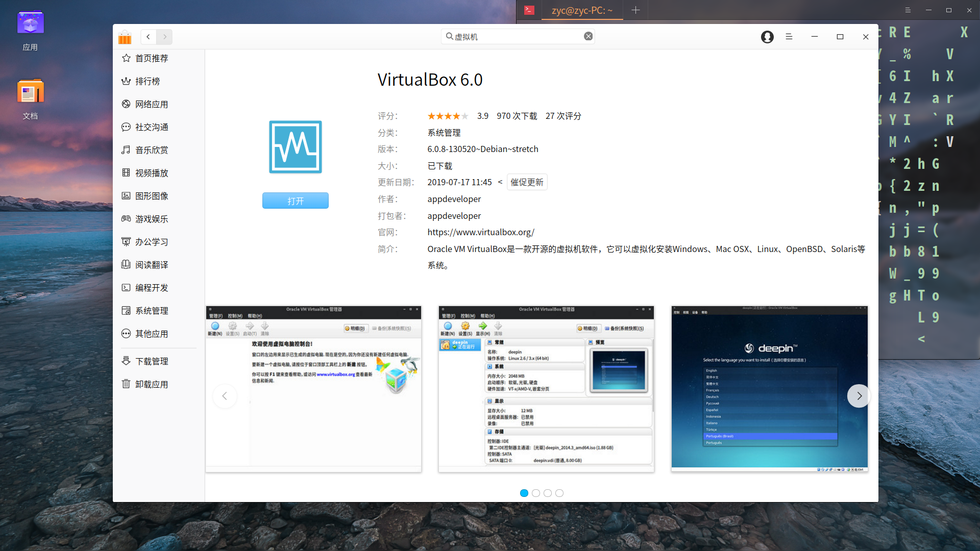Click the terminal app icon in title bar

(529, 10)
